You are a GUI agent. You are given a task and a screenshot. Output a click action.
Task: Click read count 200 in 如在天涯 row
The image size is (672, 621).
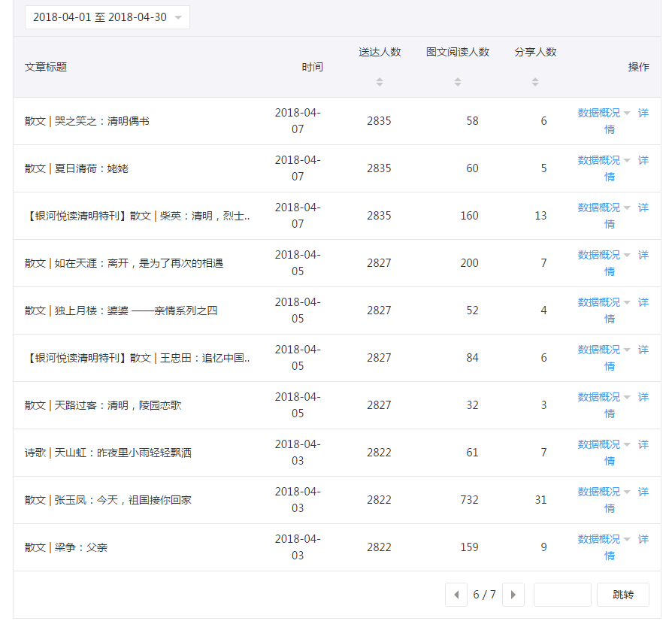coord(469,263)
